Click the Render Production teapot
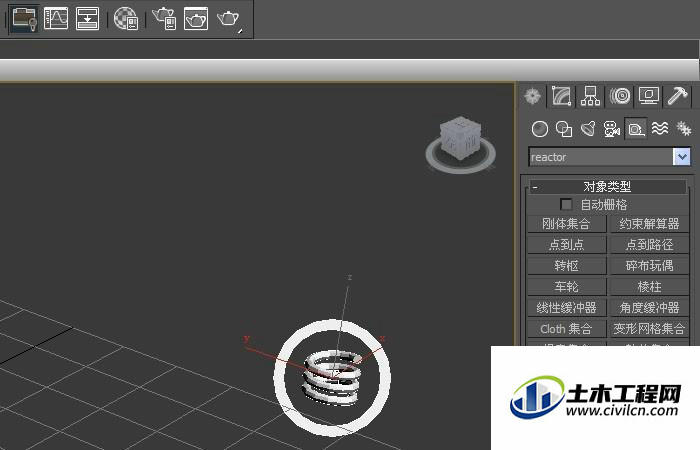 pos(229,19)
